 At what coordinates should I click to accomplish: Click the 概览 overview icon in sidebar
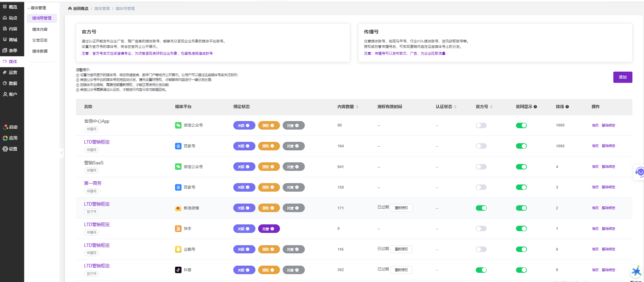pos(5,7)
